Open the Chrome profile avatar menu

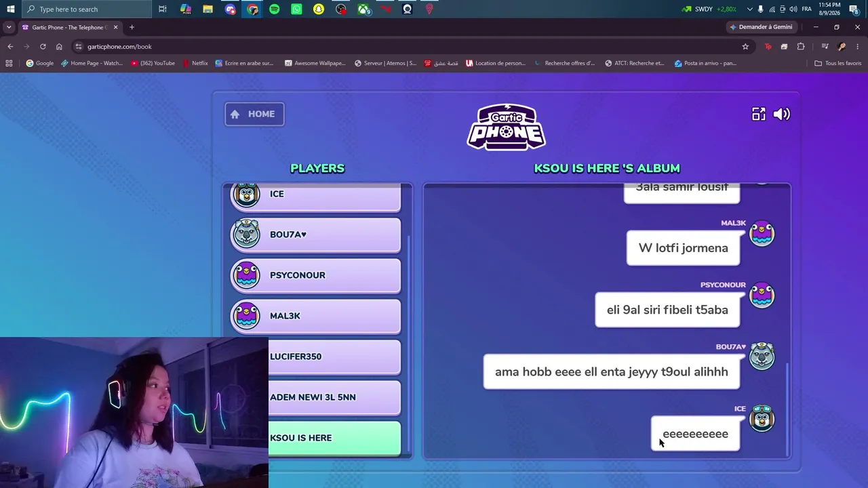pos(842,46)
